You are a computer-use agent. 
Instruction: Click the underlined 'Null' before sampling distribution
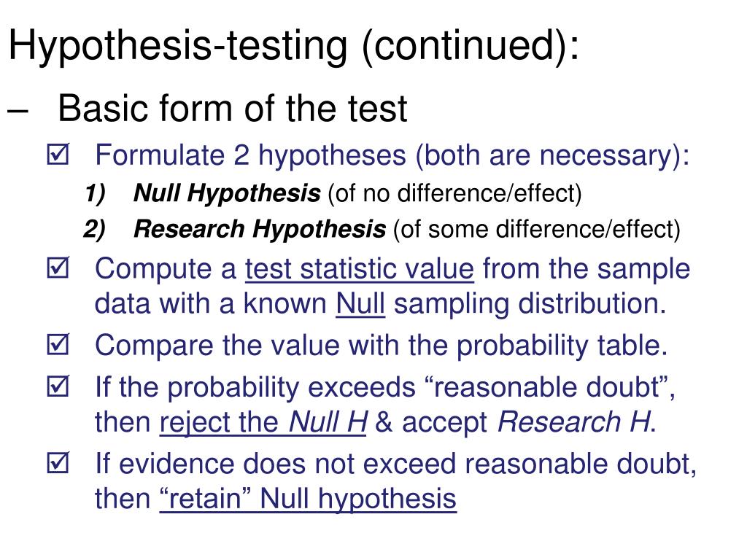pyautogui.click(x=360, y=304)
